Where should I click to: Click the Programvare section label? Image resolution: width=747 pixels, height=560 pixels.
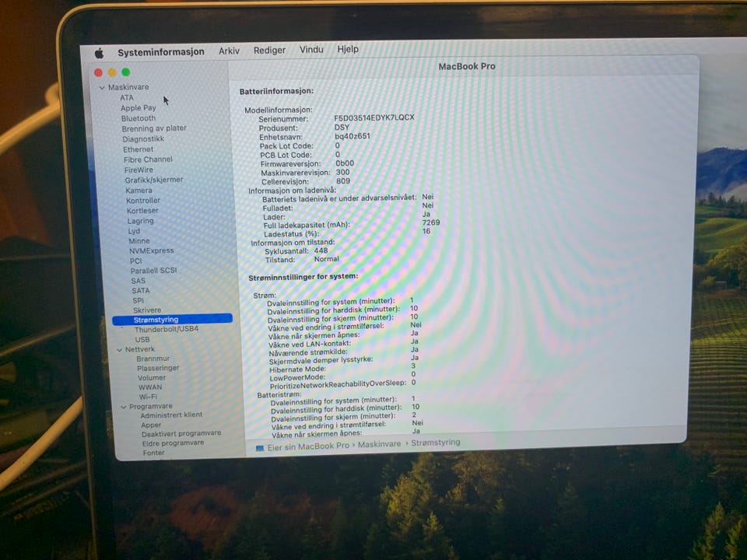[150, 406]
